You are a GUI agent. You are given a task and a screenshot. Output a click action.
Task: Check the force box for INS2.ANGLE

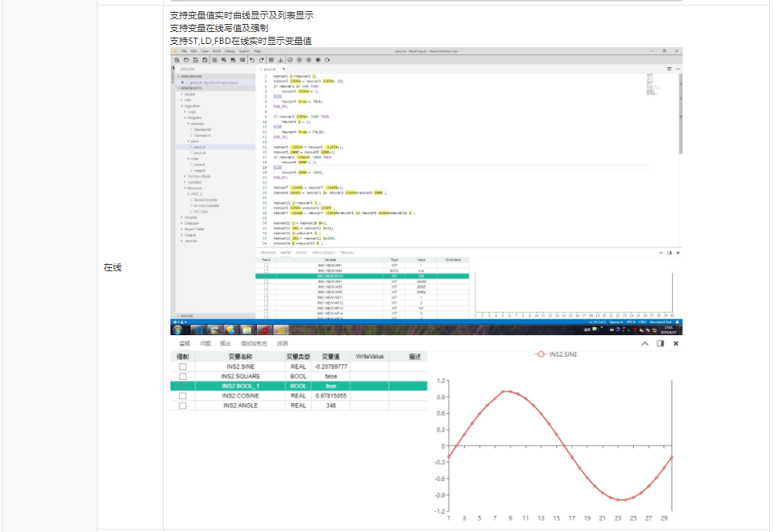pyautogui.click(x=182, y=406)
